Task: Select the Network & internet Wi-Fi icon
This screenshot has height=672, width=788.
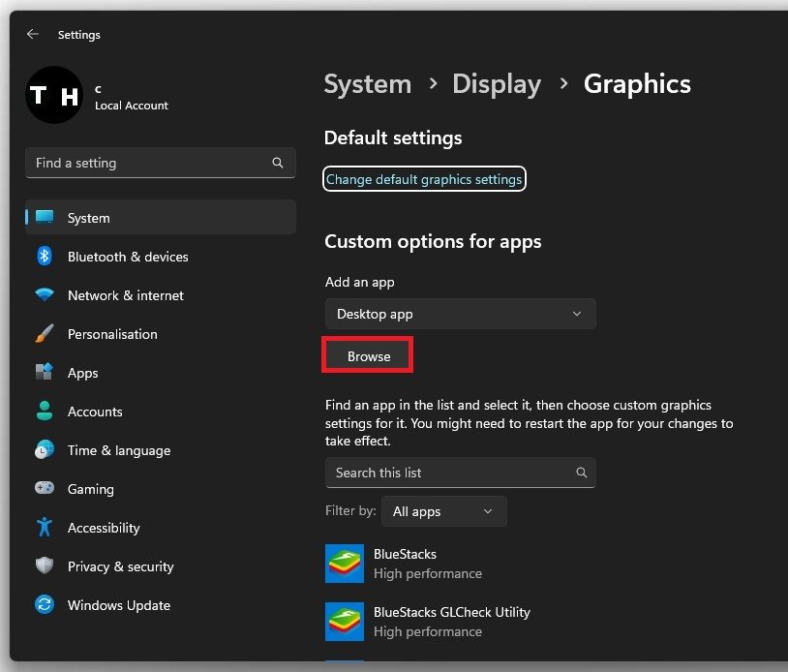Action: (45, 295)
